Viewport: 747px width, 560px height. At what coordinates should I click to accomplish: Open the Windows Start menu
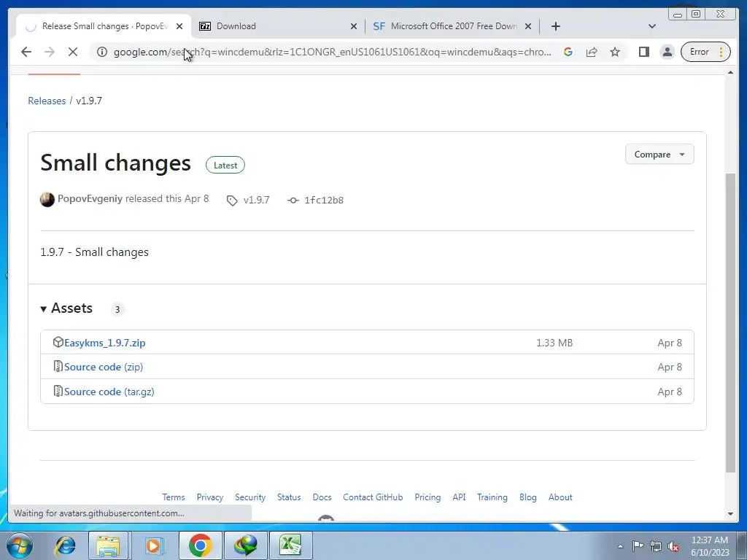(x=19, y=545)
